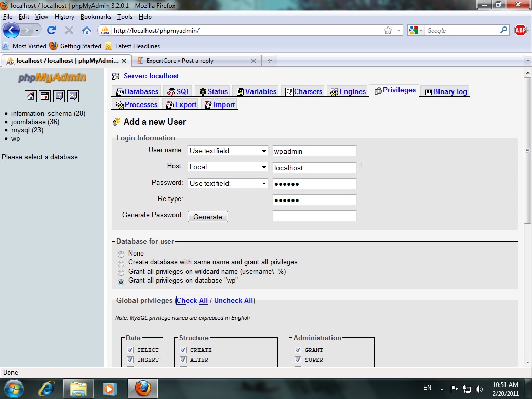Open the SQL query window icon
Viewport: 532px width, 399px height.
click(45, 96)
